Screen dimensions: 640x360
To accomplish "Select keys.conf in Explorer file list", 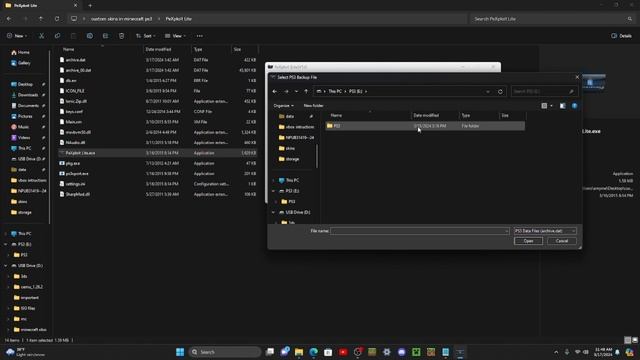I will tap(158, 111).
